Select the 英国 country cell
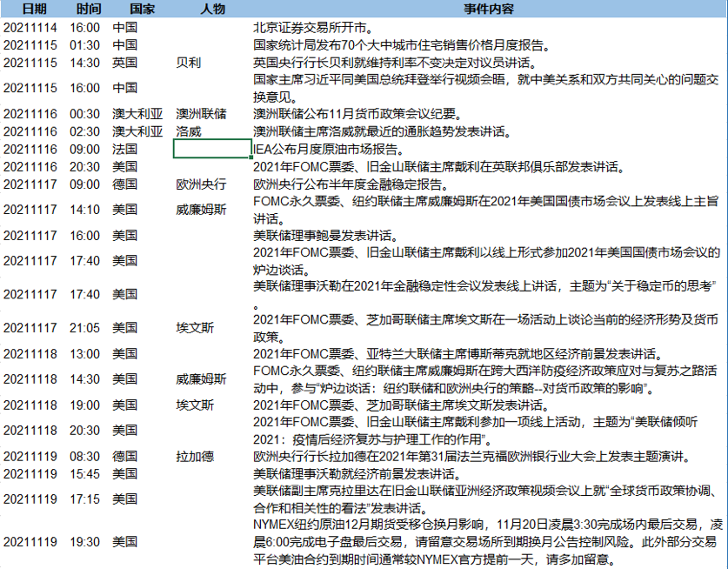The height and width of the screenshot is (569, 728). (x=125, y=63)
